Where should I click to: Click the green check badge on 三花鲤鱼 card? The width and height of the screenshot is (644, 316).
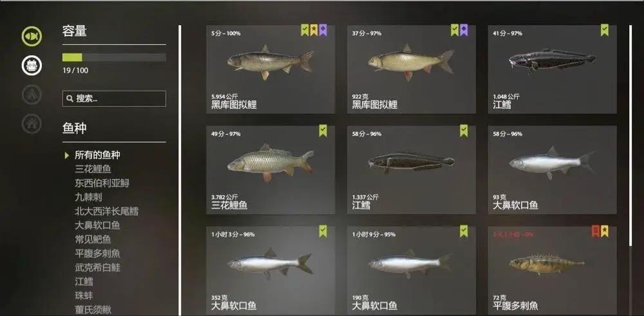click(323, 131)
